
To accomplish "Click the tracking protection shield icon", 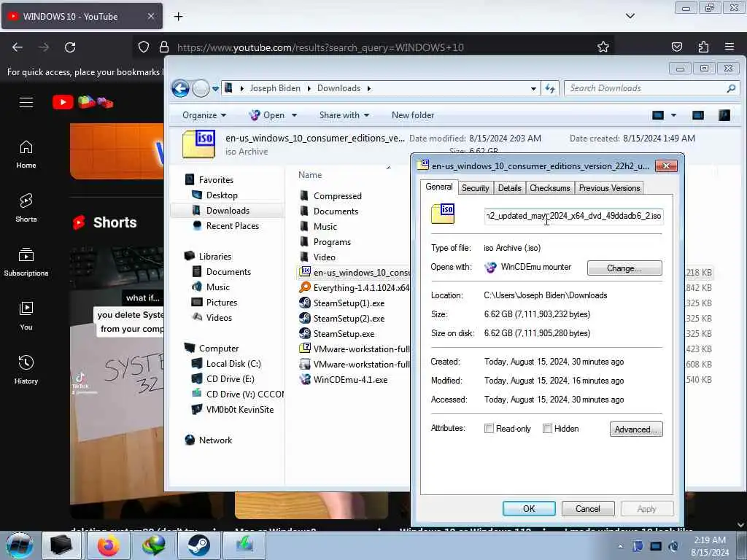I will click(x=144, y=47).
